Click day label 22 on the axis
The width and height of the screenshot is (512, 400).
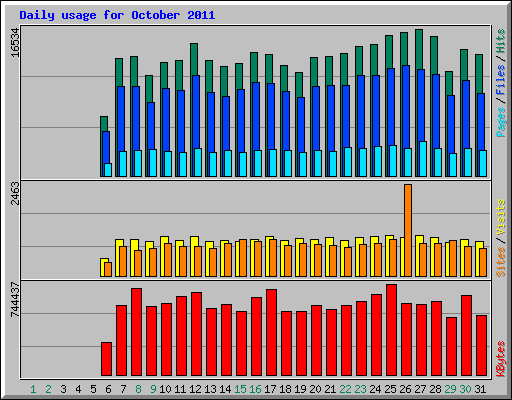coord(345,389)
